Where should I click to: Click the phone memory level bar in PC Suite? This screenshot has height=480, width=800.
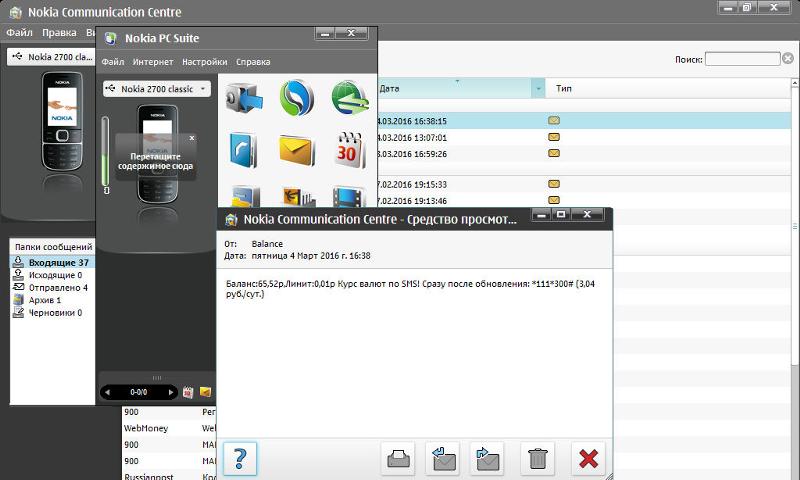coord(105,152)
